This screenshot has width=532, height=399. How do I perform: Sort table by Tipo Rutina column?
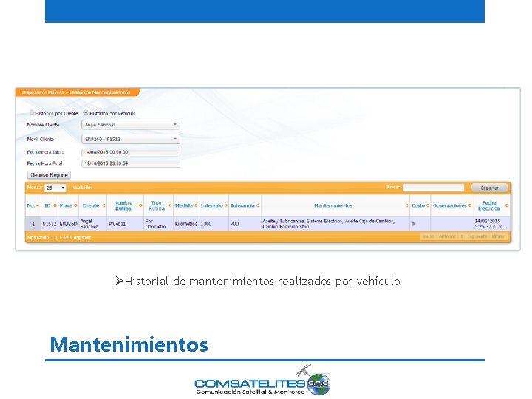tap(158, 205)
